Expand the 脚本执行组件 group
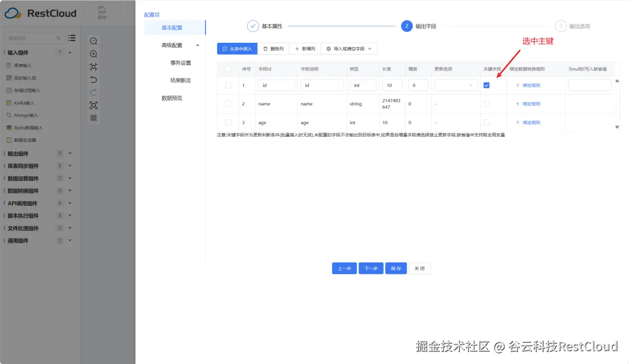Viewport: 629px width, 364px height. pos(70,215)
